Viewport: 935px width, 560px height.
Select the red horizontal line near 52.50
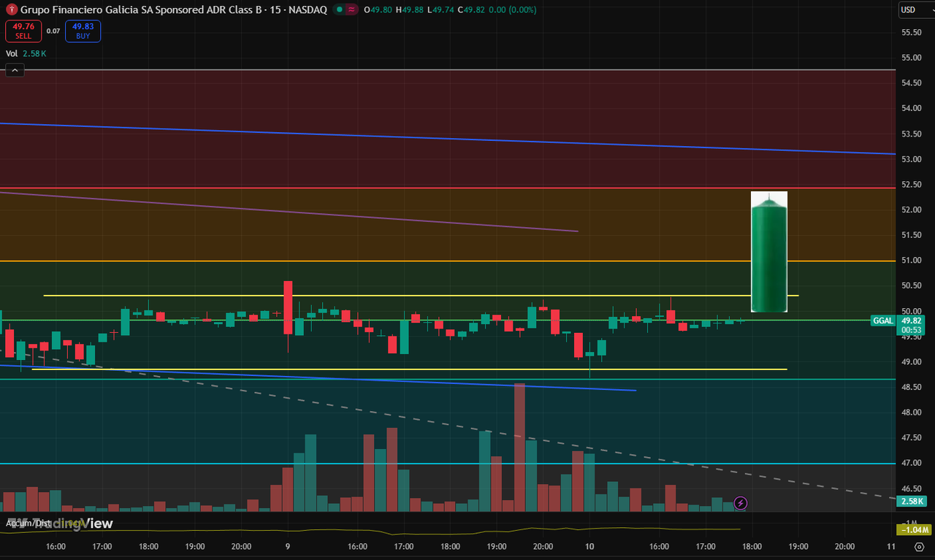(447, 188)
